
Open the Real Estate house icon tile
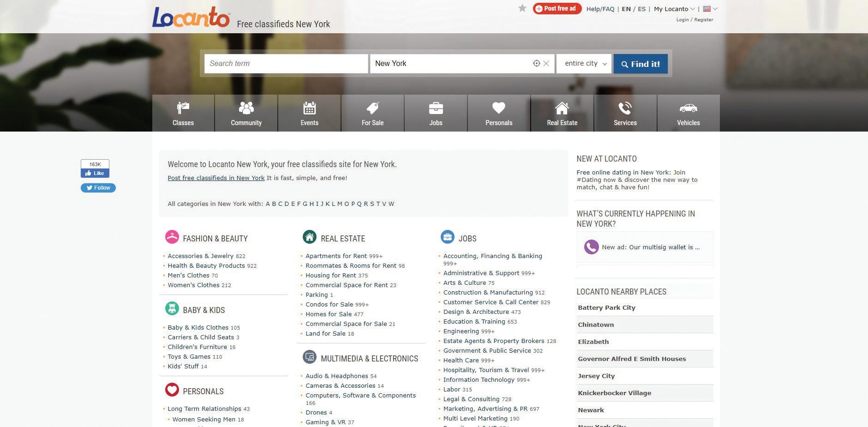pyautogui.click(x=562, y=113)
